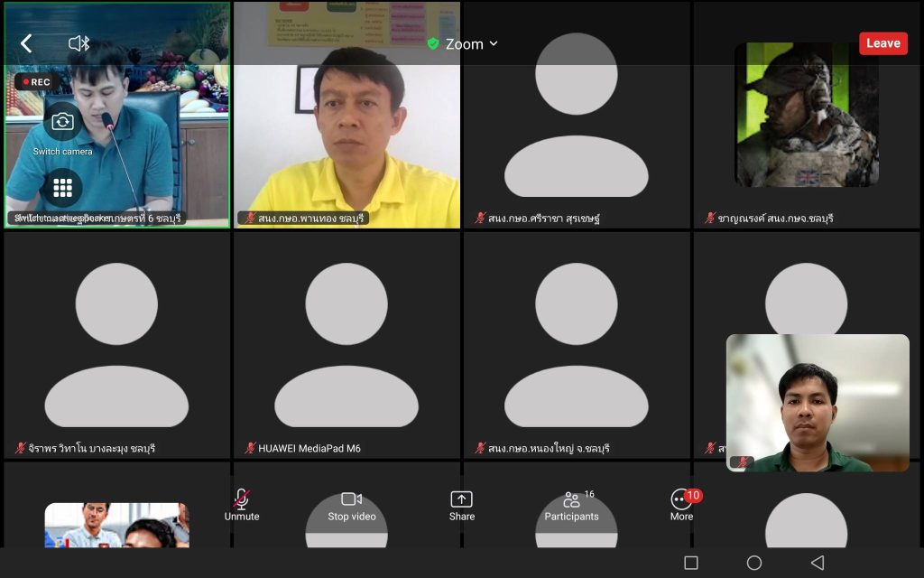Open the Participants list
The width and height of the screenshot is (924, 578).
click(x=571, y=505)
